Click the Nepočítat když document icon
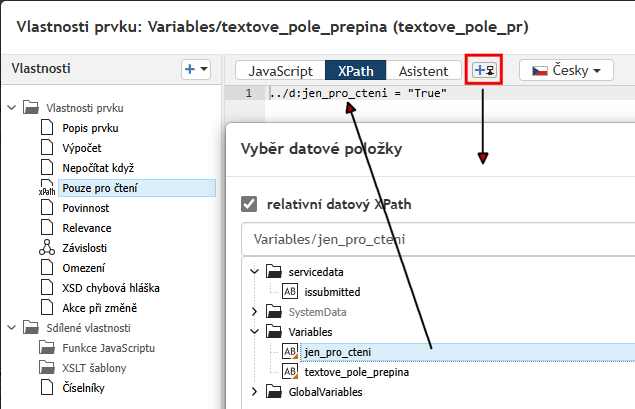The image size is (635, 409). coord(47,167)
